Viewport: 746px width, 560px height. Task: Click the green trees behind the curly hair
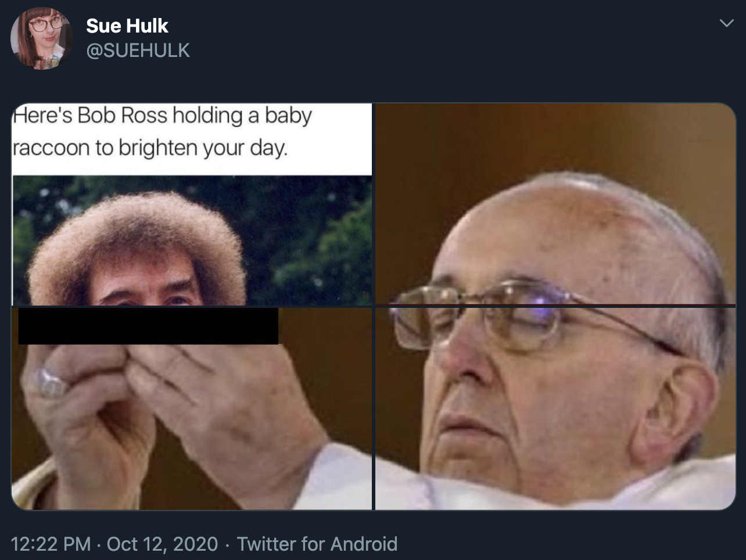click(314, 232)
